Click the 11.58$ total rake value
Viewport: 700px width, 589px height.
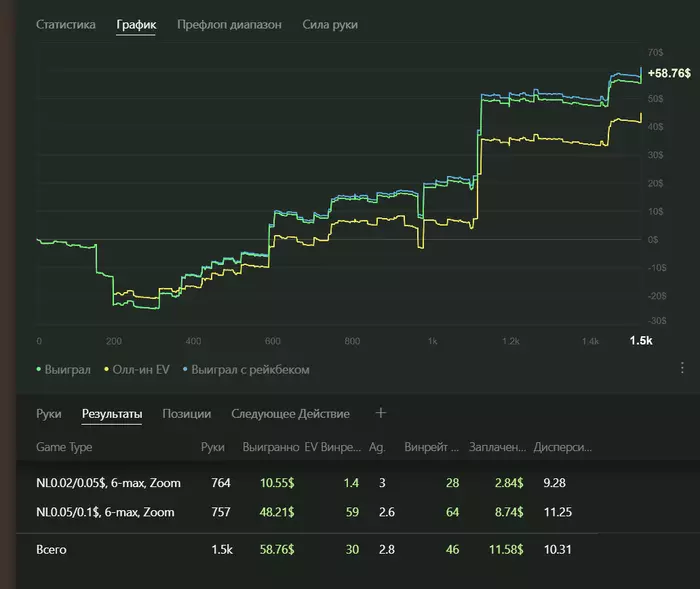pyautogui.click(x=506, y=549)
